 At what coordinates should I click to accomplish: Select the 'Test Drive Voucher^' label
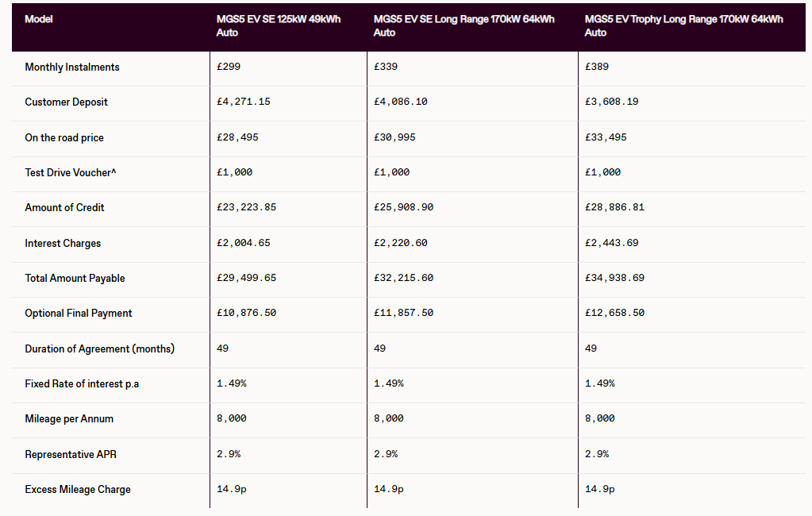(x=71, y=172)
